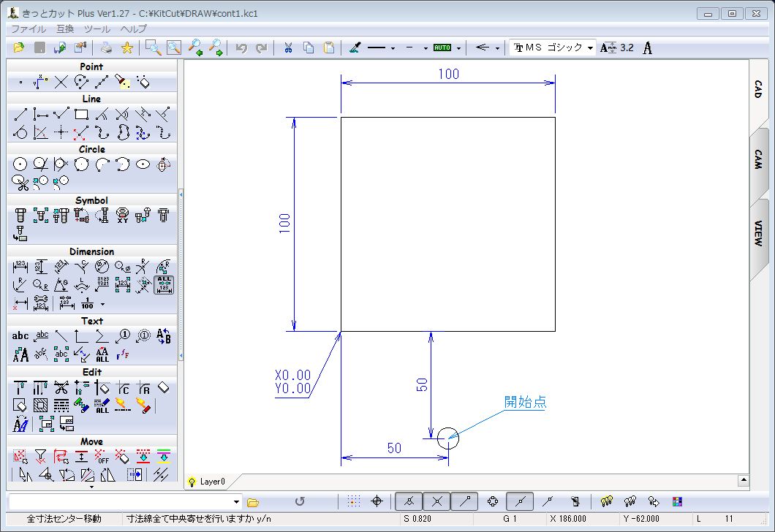Image resolution: width=775 pixels, height=532 pixels.
Task: Open the ツール menu
Action: coord(97,29)
